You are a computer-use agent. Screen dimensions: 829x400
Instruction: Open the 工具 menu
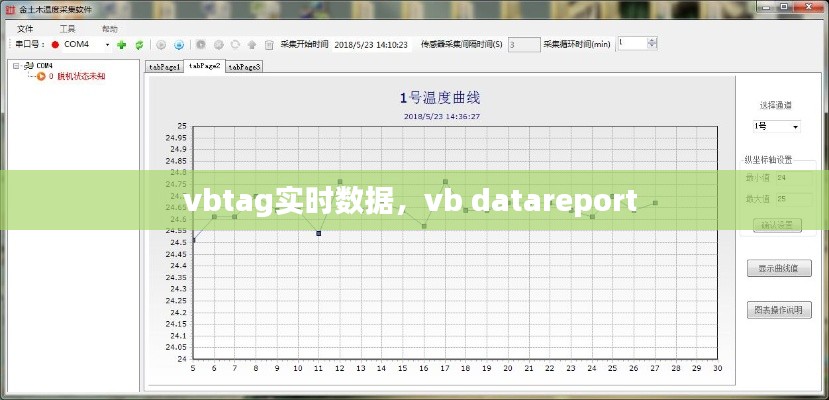[67, 29]
